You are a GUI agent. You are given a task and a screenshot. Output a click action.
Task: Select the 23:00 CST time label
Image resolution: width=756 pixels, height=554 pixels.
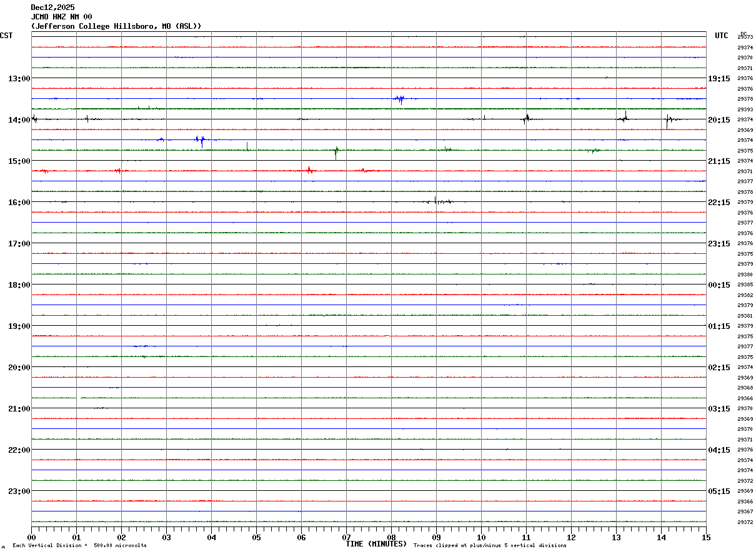[x=19, y=491]
